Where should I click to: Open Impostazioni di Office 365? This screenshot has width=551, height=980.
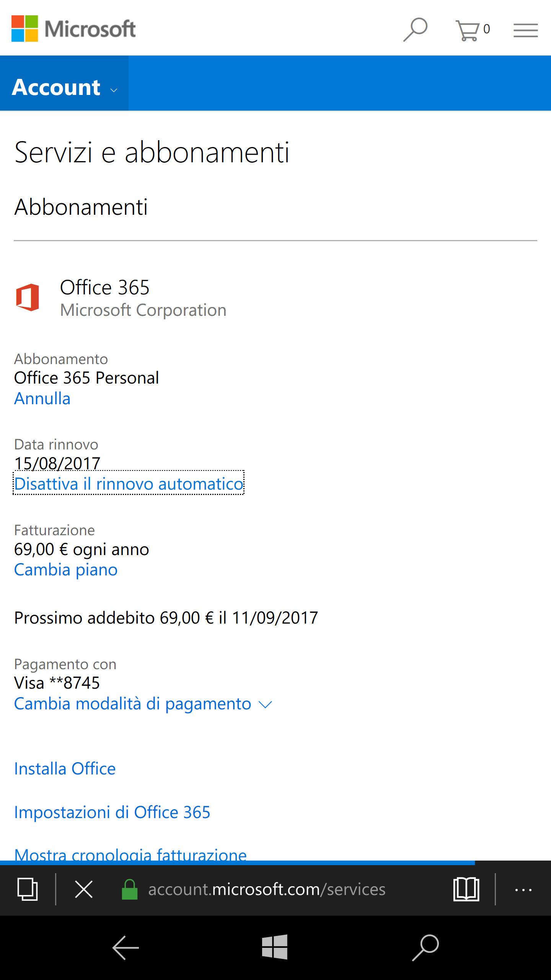pyautogui.click(x=112, y=812)
